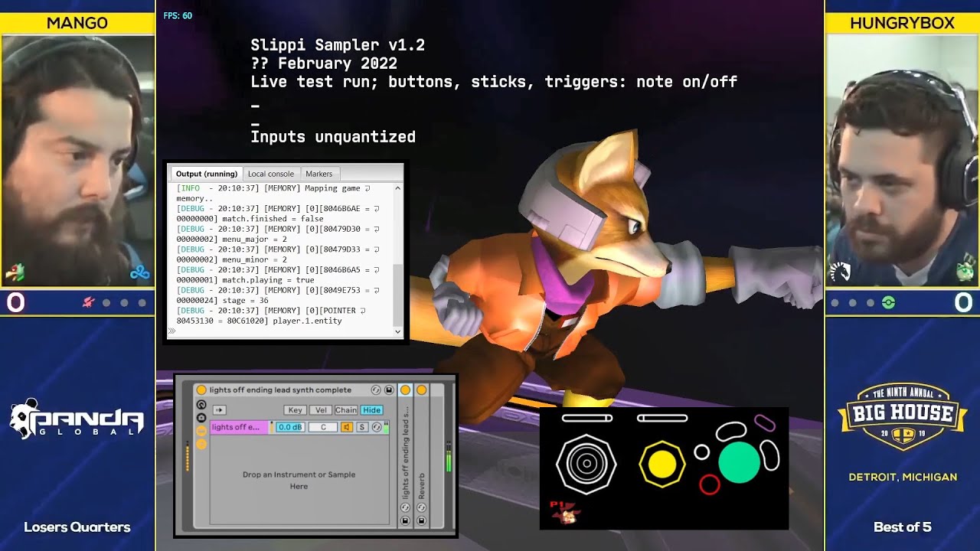Adjust the 0.0 dB chain volume
Screen dimensions: 980x551
click(290, 427)
